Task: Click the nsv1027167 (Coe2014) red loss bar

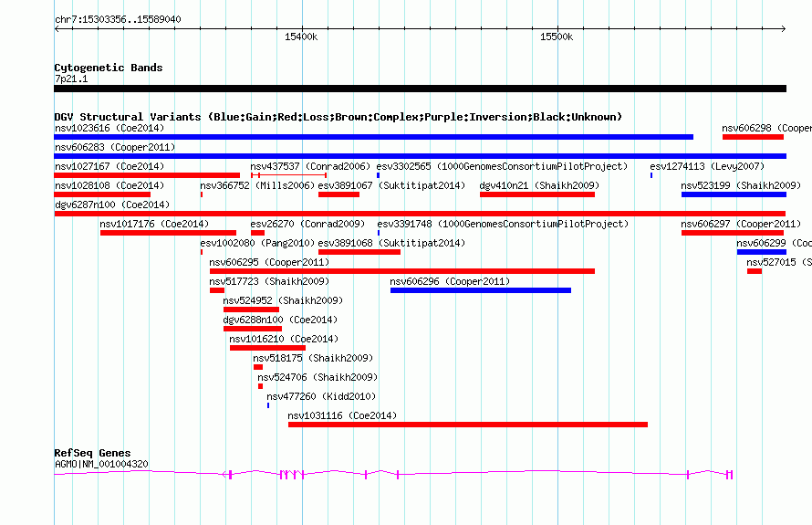Action: click(x=147, y=175)
